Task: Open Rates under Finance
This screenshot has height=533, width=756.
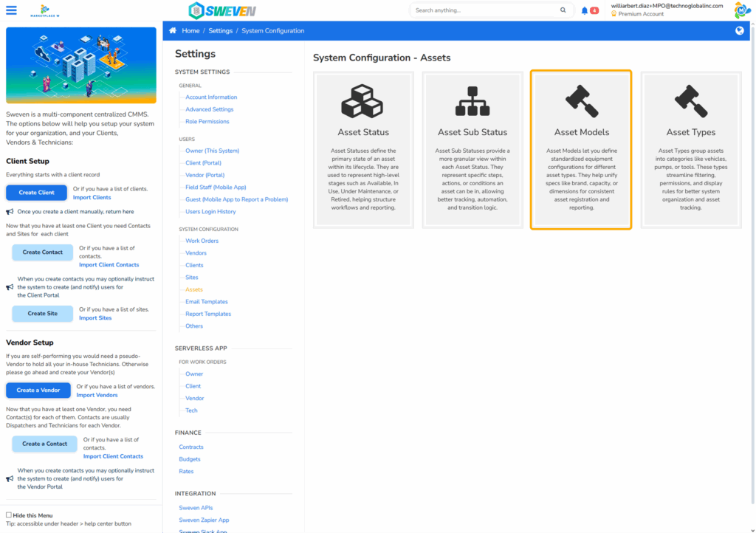Action: 186,471
